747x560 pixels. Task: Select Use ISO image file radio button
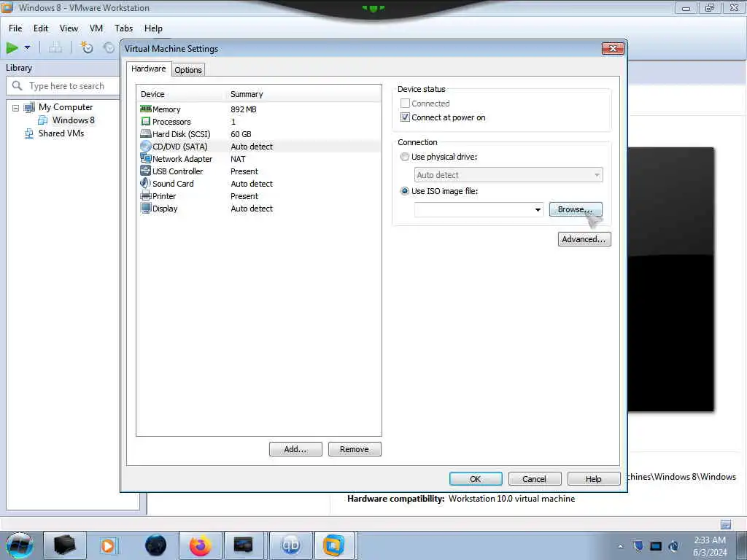(x=405, y=191)
